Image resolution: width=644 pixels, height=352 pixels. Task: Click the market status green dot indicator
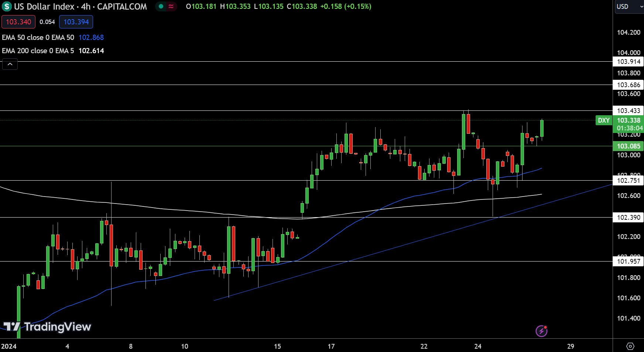coord(161,6)
